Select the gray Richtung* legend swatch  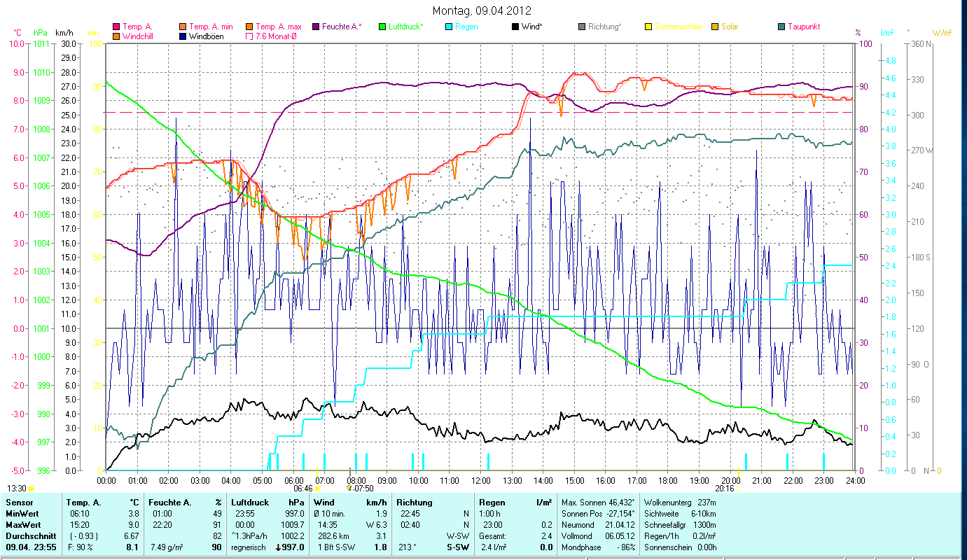pyautogui.click(x=582, y=27)
